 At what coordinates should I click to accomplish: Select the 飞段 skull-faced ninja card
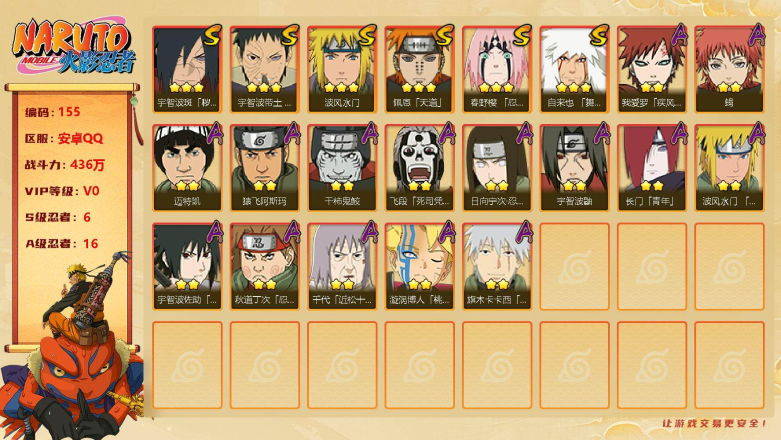[x=419, y=167]
